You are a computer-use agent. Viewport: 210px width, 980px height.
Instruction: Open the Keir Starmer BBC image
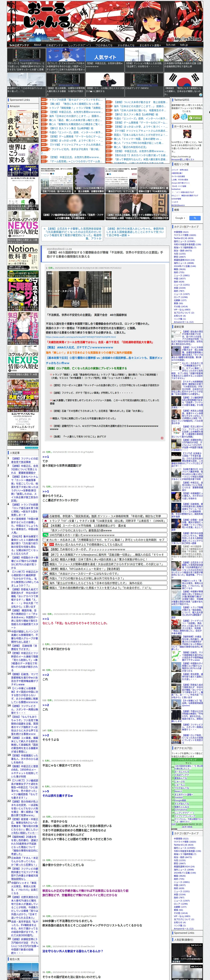(x=79, y=290)
